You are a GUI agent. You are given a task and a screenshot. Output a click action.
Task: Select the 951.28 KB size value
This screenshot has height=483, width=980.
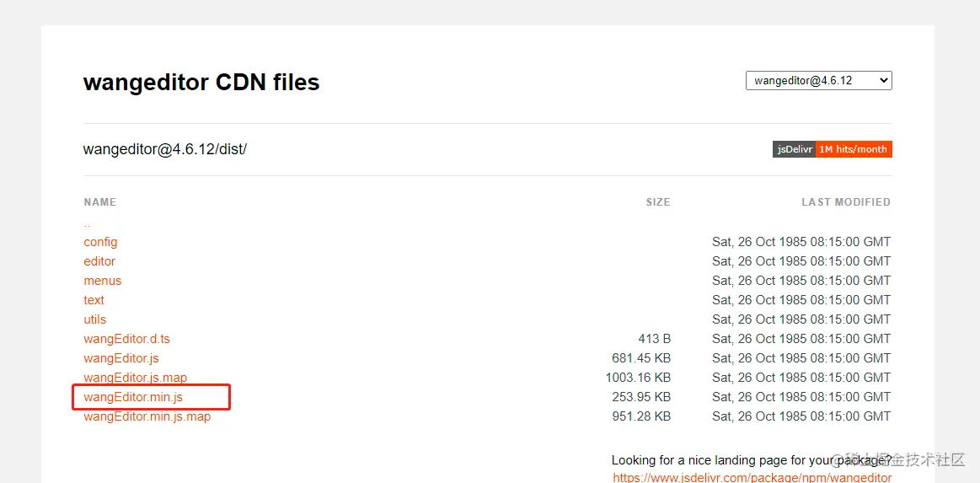641,416
